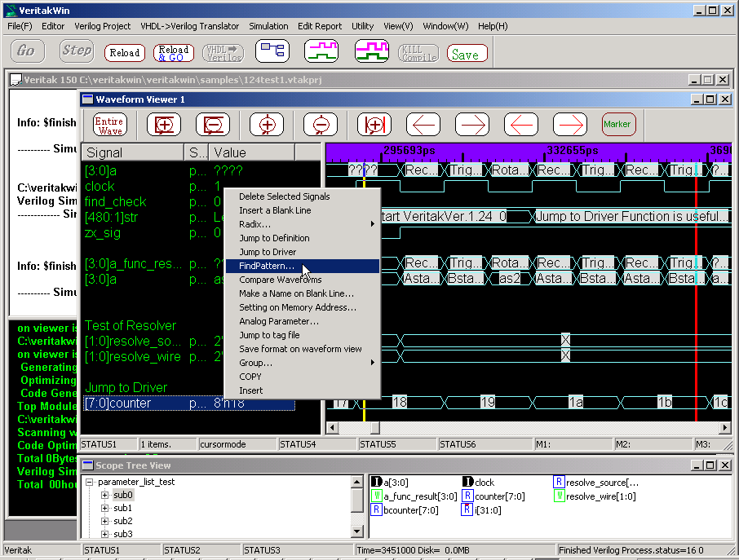Click the Value column header
Image resolution: width=739 pixels, height=560 pixels.
click(252, 152)
